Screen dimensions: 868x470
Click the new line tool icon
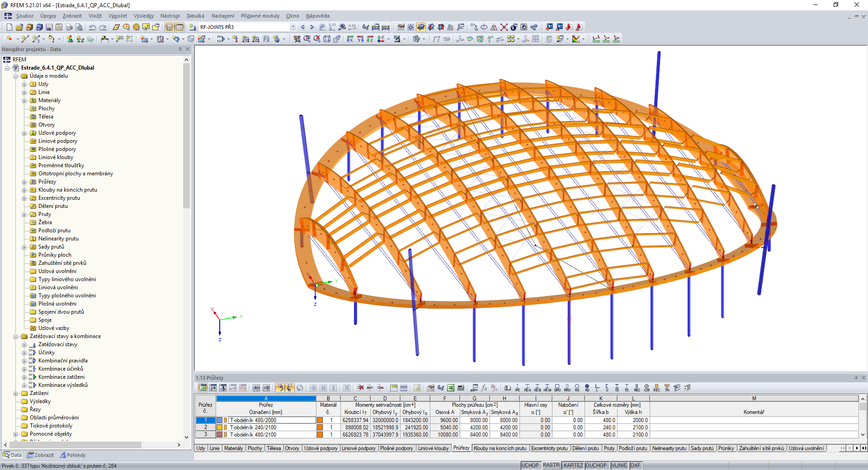pos(25,39)
